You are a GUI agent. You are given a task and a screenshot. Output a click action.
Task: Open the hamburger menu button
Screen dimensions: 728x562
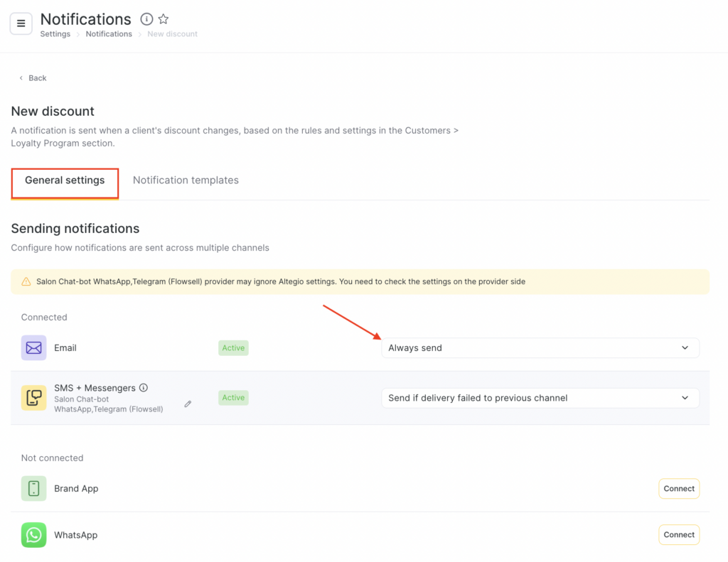[x=21, y=23]
